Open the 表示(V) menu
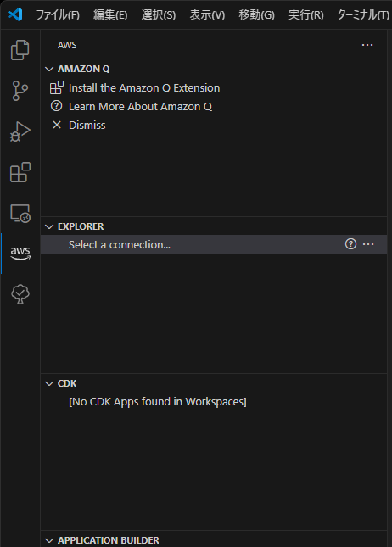Viewport: 392px width, 547px height. pyautogui.click(x=207, y=14)
